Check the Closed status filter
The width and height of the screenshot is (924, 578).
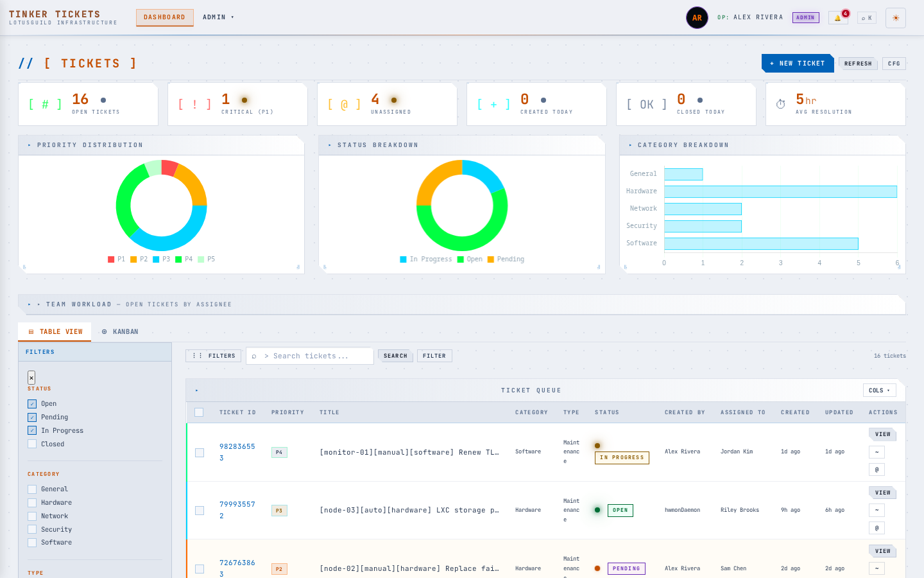pyautogui.click(x=32, y=444)
